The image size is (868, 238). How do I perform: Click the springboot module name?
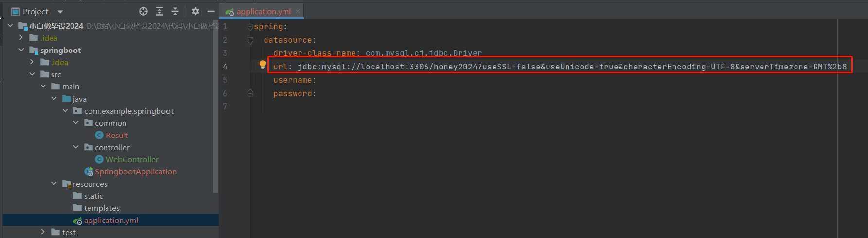point(60,50)
